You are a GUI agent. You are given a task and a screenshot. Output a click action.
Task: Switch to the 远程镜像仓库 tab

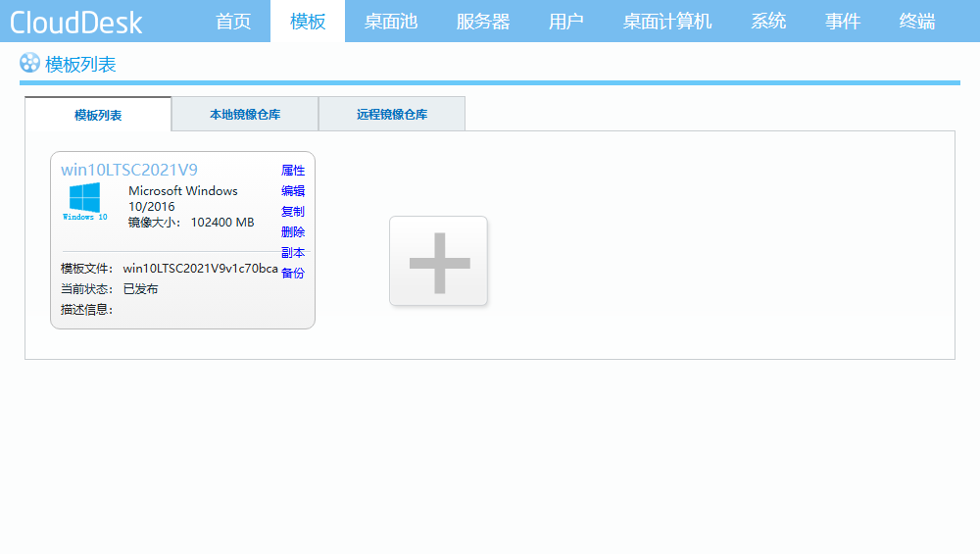click(x=392, y=115)
